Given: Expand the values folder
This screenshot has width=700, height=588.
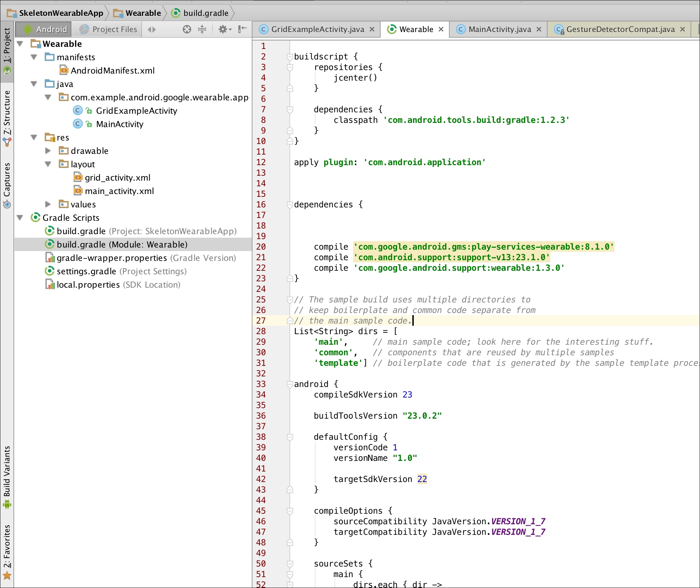Looking at the screenshot, I should [48, 204].
